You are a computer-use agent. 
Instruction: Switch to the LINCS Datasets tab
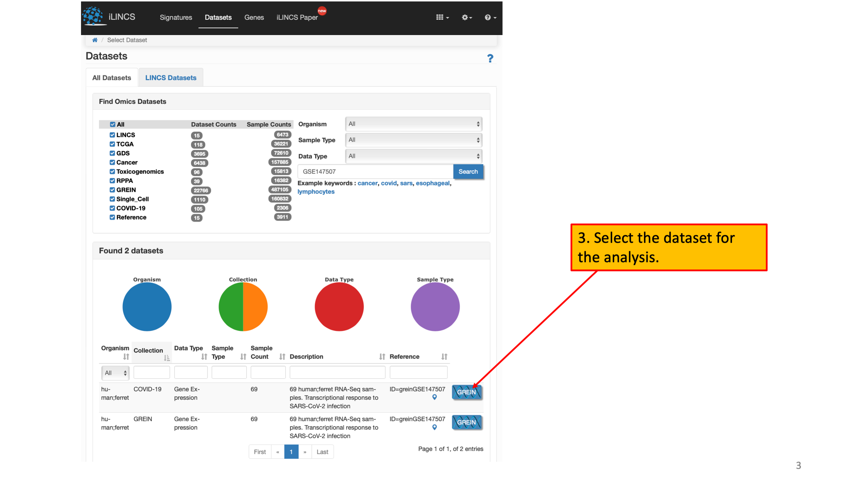(x=171, y=78)
